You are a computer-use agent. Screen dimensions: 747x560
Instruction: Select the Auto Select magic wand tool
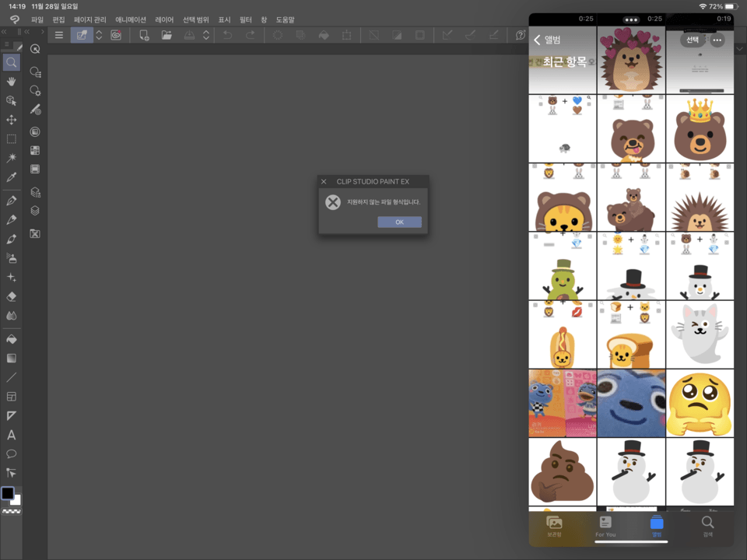11,158
